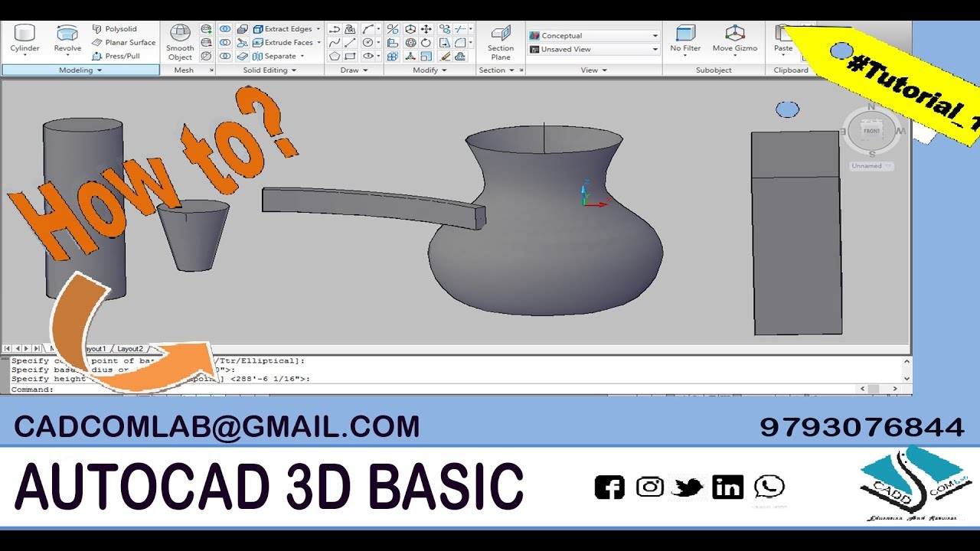The width and height of the screenshot is (980, 551).
Task: Select the Line tool in Draw panel
Action: tap(350, 42)
